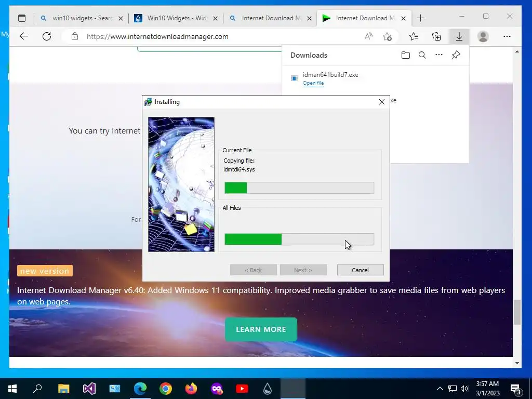Switch to Win10 Widgets tab
Viewport: 532px width, 399px height.
tap(176, 18)
